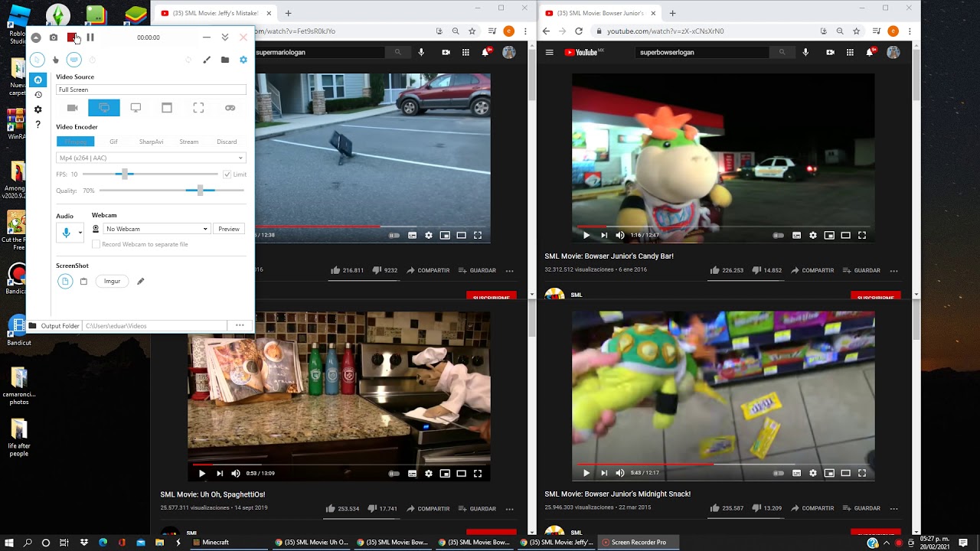Select region video source icon

click(x=198, y=108)
